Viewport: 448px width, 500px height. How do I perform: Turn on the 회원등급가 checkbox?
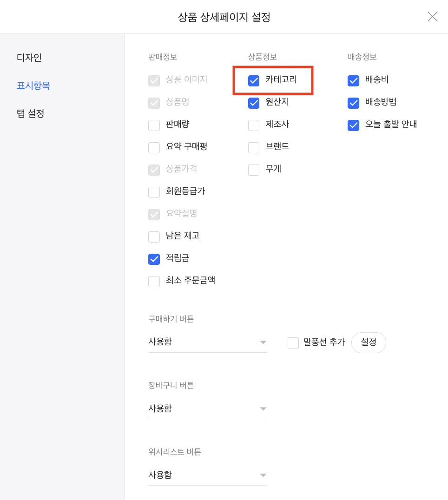(x=154, y=192)
